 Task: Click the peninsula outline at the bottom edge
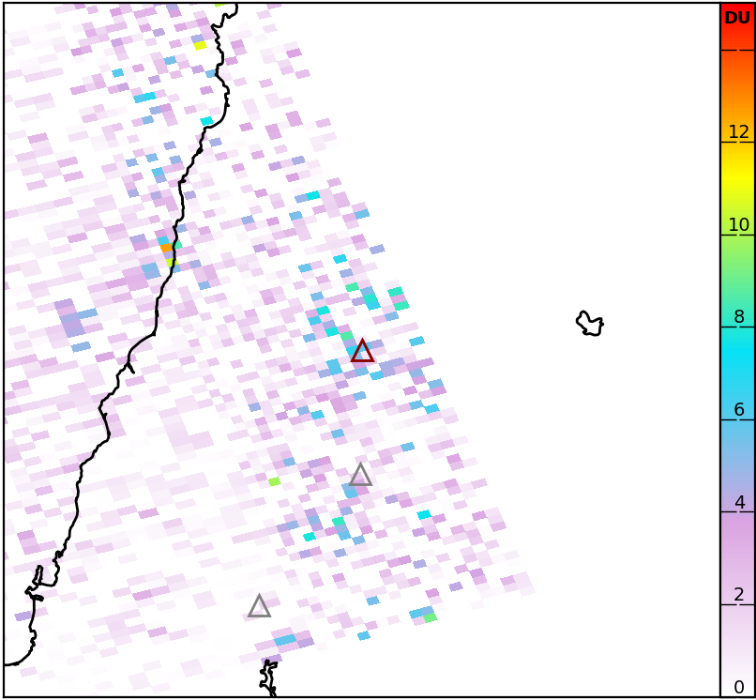click(x=269, y=677)
